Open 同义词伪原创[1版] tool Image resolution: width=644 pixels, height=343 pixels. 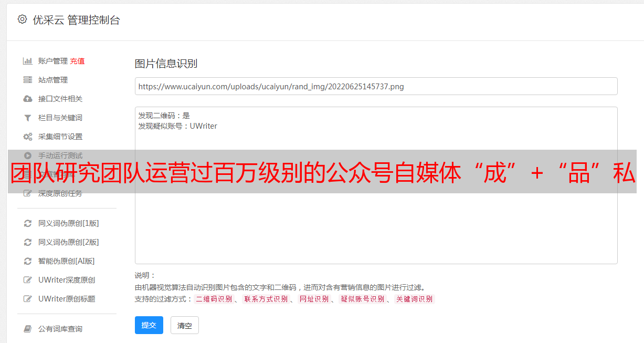pos(69,223)
